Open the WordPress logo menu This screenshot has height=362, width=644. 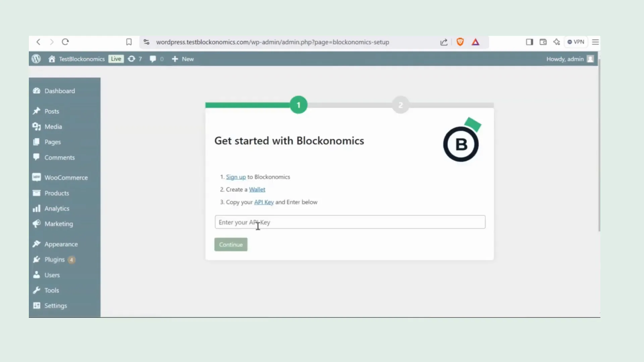[36, 59]
